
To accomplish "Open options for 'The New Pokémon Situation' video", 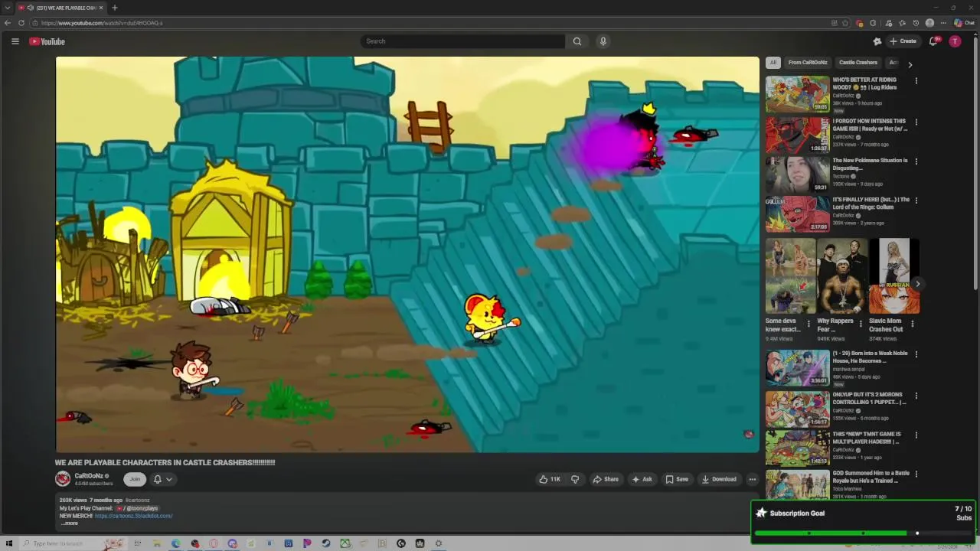I will coord(916,162).
